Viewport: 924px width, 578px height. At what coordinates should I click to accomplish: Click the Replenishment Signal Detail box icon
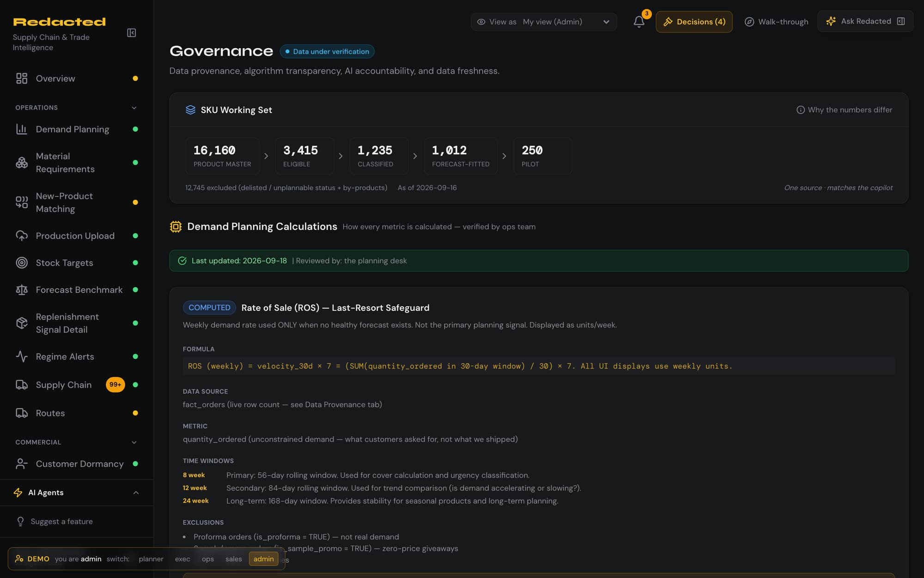pyautogui.click(x=22, y=323)
